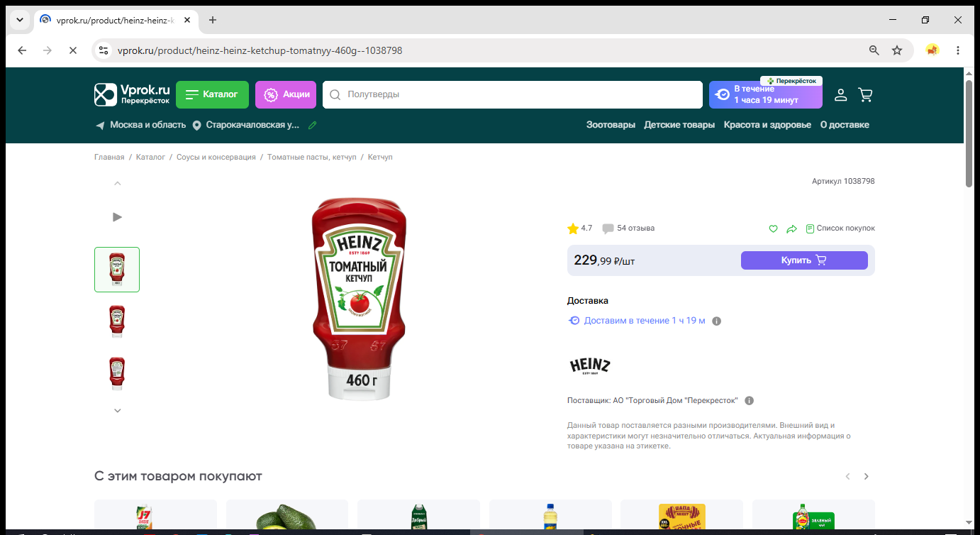Click the Vprok.ru Перекрёсток logo
Screen dimensions: 980x535
[x=133, y=94]
